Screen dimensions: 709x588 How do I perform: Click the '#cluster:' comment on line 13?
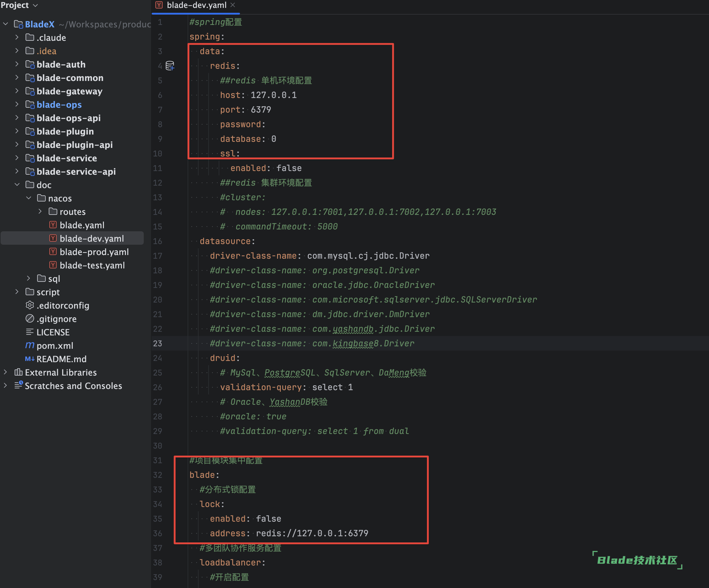243,197
